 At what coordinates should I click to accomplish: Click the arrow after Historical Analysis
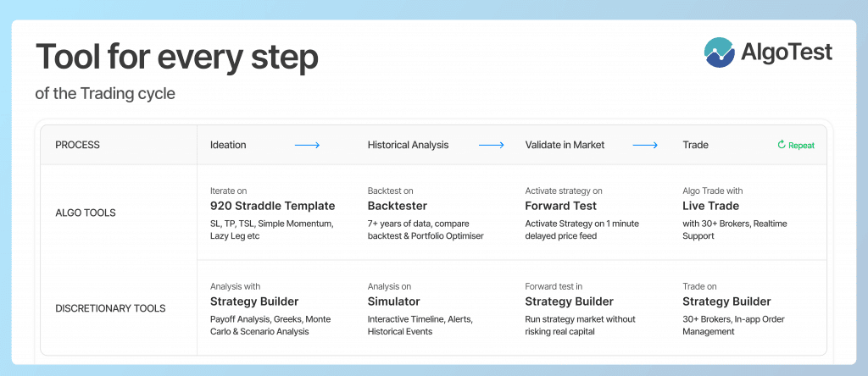pos(492,146)
